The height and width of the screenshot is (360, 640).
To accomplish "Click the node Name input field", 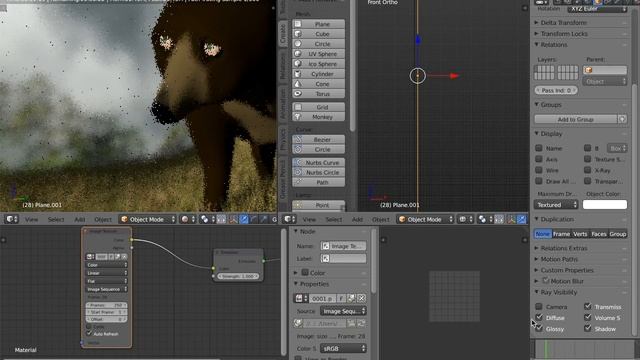I will (x=343, y=246).
